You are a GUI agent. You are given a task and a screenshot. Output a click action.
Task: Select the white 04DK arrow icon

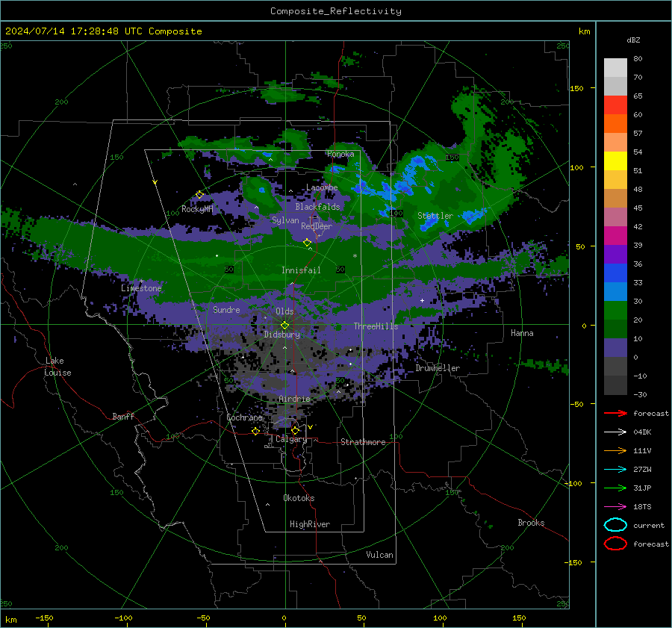[615, 432]
